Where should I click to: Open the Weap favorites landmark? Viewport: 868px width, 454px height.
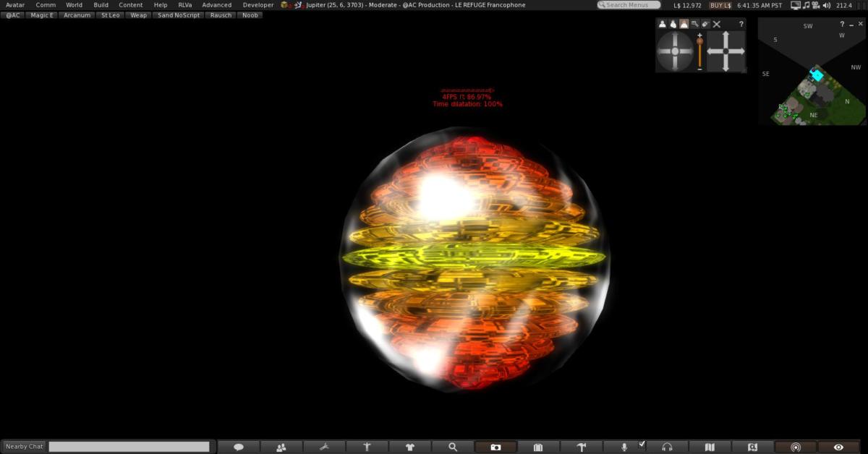tap(138, 15)
